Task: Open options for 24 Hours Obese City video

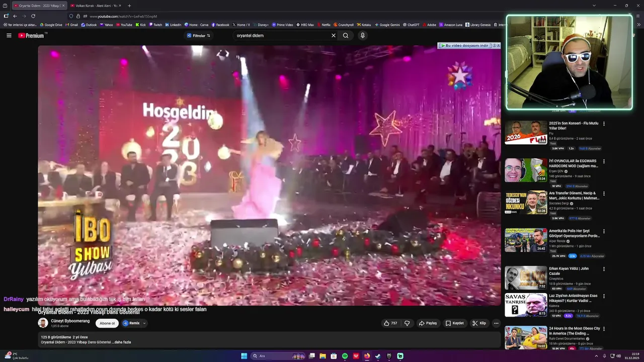Action: 604,329
